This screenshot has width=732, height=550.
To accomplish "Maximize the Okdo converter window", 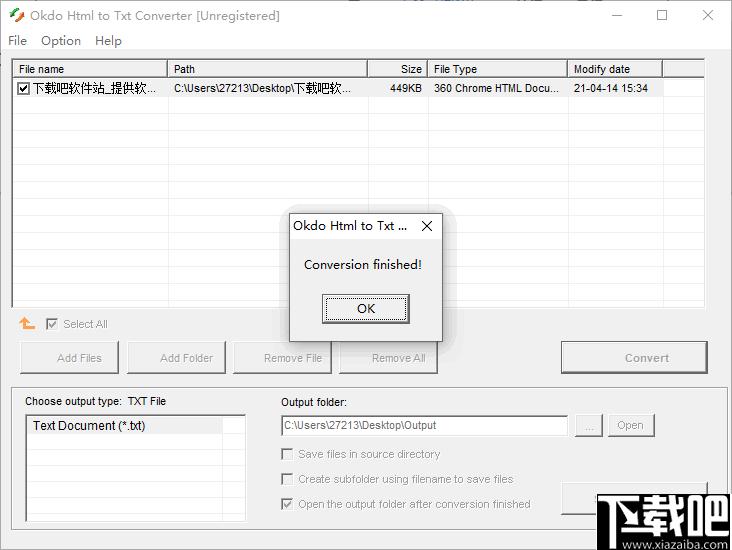I will 662,15.
